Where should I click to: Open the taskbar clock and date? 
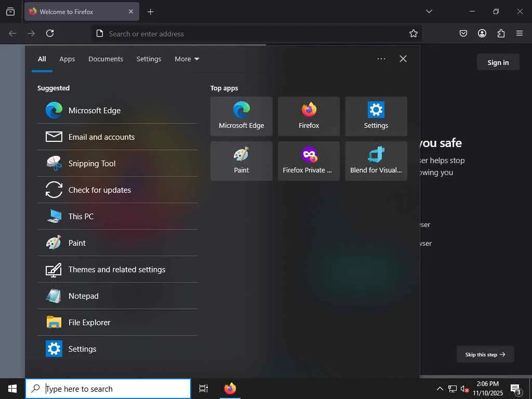488,389
